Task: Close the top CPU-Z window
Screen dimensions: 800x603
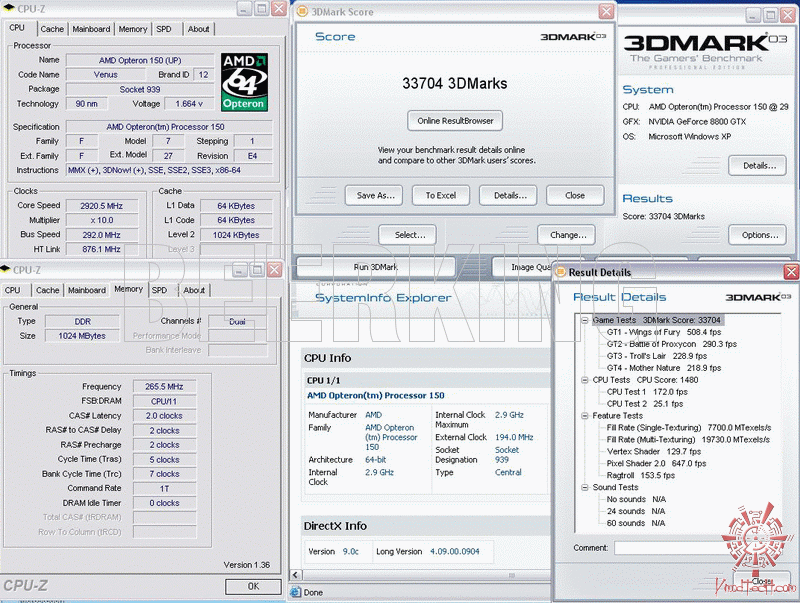Action: (279, 9)
